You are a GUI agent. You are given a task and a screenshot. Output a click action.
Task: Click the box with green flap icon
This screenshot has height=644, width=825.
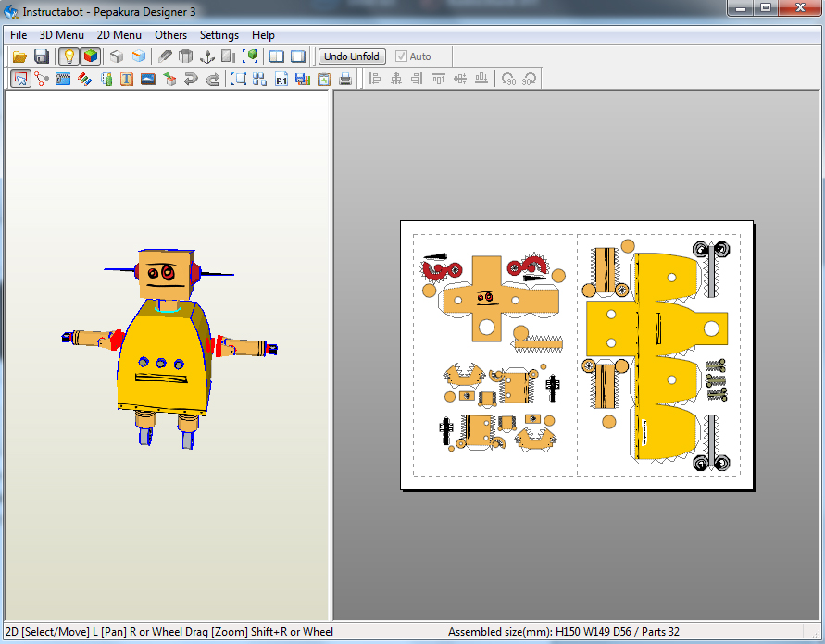coord(169,79)
